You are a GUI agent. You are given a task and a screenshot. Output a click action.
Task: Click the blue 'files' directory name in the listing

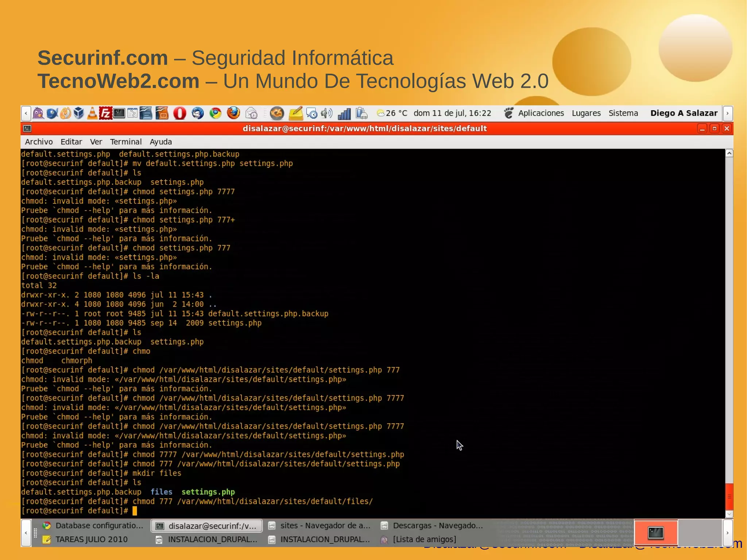pyautogui.click(x=161, y=492)
